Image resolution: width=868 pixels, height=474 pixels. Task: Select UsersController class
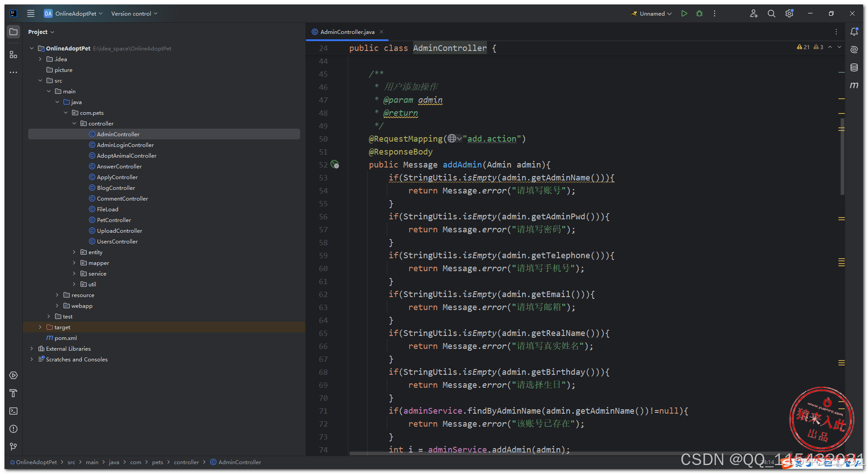(117, 241)
